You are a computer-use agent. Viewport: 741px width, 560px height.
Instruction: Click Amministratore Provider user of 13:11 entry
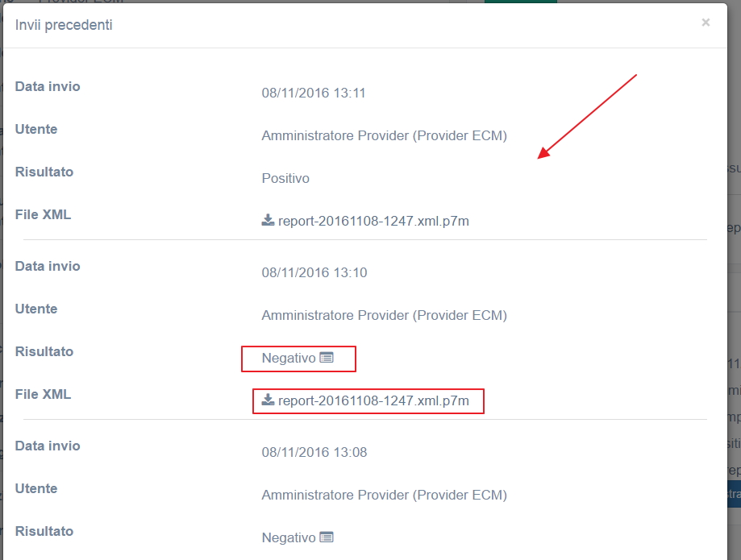(x=384, y=135)
